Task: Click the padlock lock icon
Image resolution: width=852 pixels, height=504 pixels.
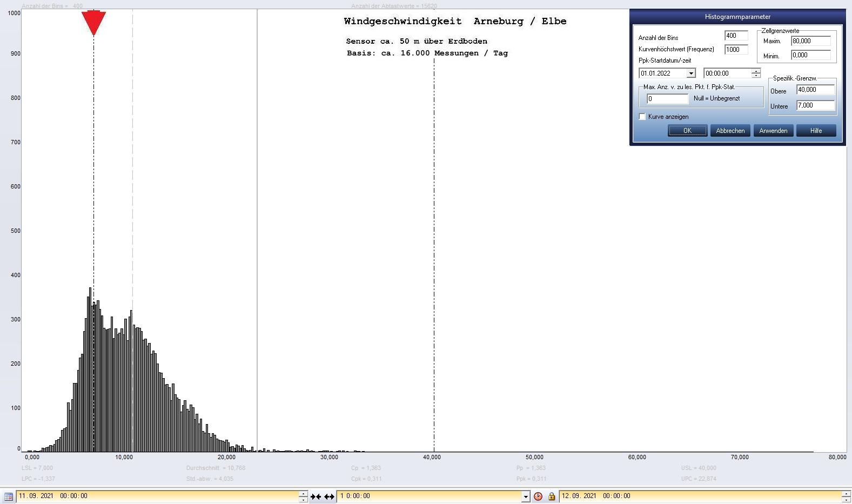Action: pos(552,496)
